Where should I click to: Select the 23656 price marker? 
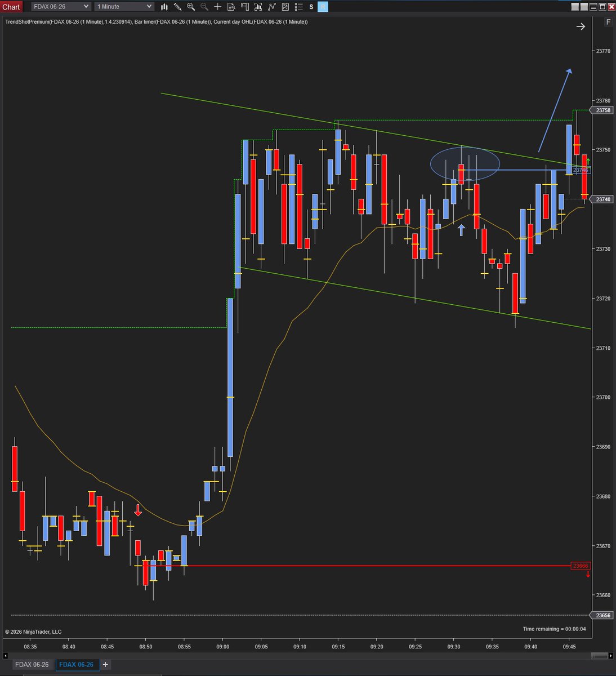(x=602, y=615)
